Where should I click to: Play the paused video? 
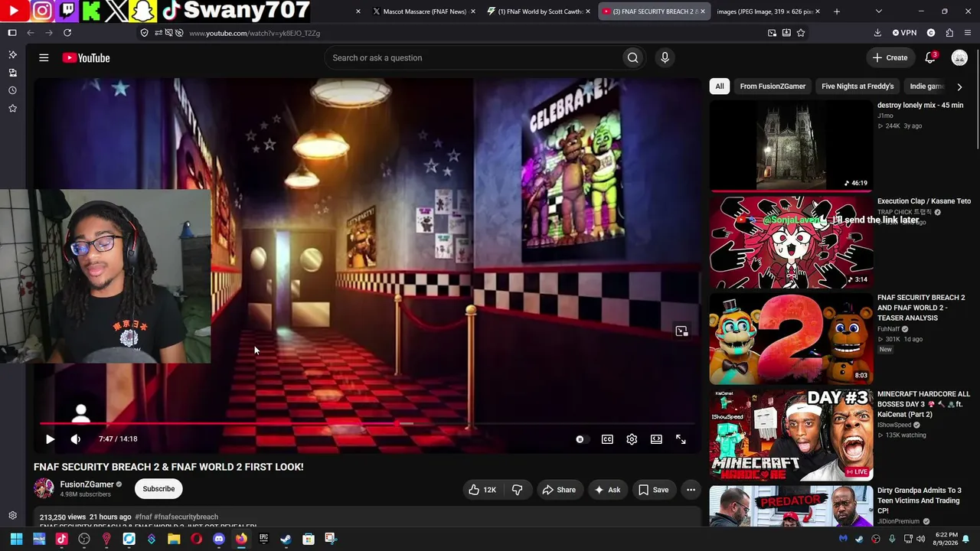50,439
